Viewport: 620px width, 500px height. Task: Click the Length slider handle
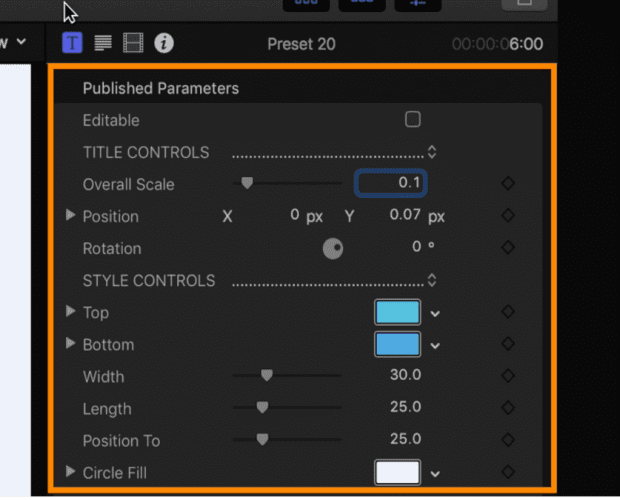[x=262, y=408]
